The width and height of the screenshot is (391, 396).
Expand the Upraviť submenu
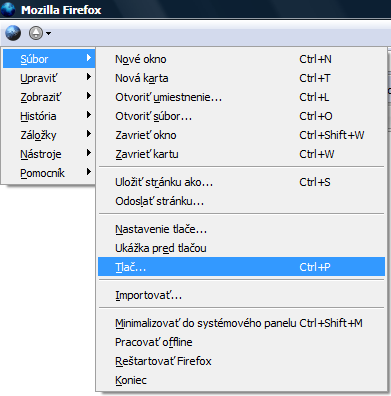[x=49, y=78]
